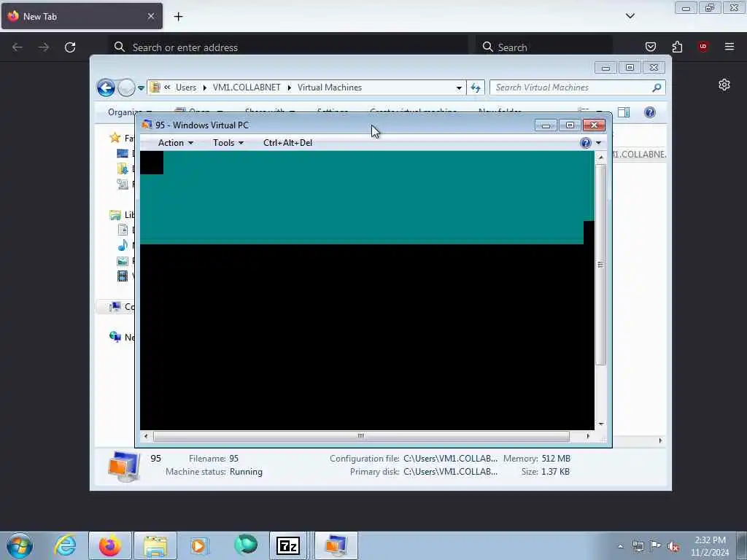Viewport: 747px width, 560px height.
Task: Click the Firefox Pocket save icon
Action: click(651, 47)
